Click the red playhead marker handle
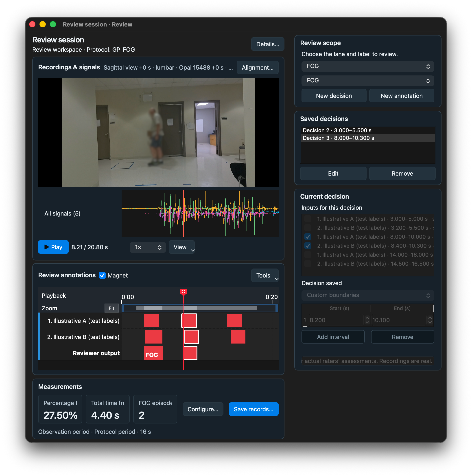The image size is (472, 476). (183, 292)
